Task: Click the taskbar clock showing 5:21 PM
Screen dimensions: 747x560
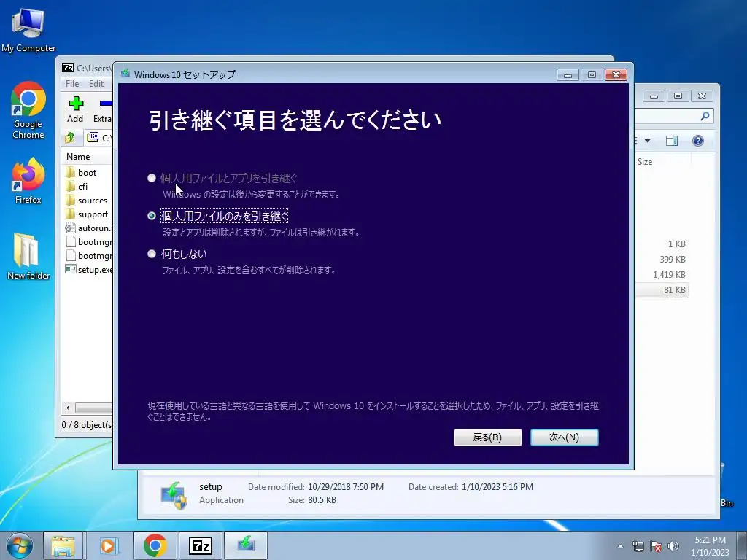Action: [x=710, y=545]
